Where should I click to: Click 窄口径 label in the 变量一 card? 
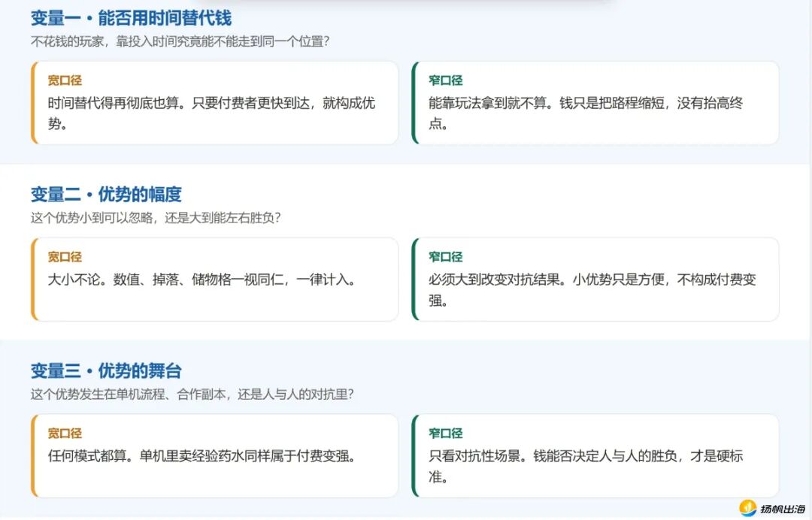point(445,80)
